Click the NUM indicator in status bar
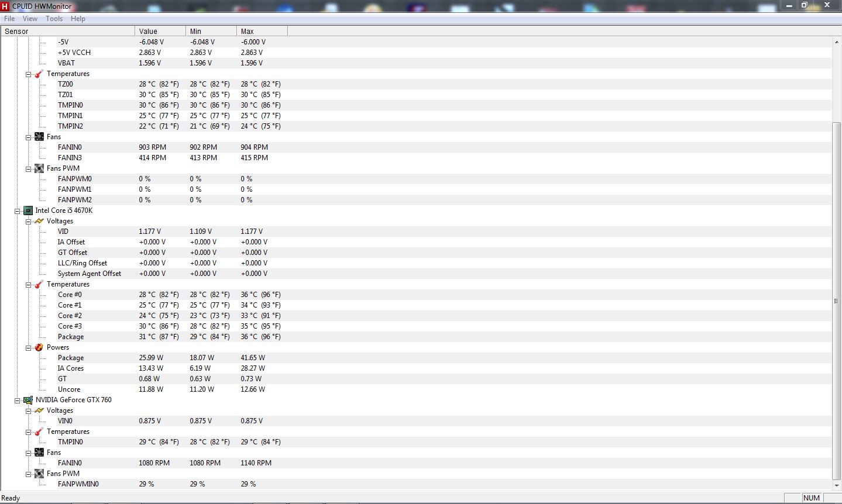The height and width of the screenshot is (504, 842). click(811, 498)
